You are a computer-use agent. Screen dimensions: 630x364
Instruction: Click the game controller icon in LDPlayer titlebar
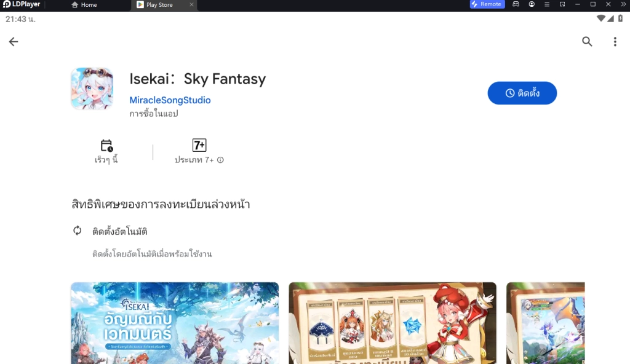pyautogui.click(x=517, y=4)
